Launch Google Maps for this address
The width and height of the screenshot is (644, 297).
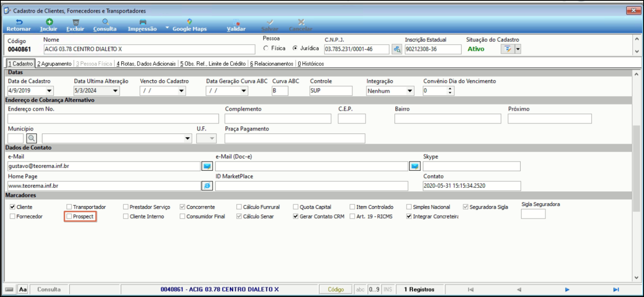click(190, 25)
